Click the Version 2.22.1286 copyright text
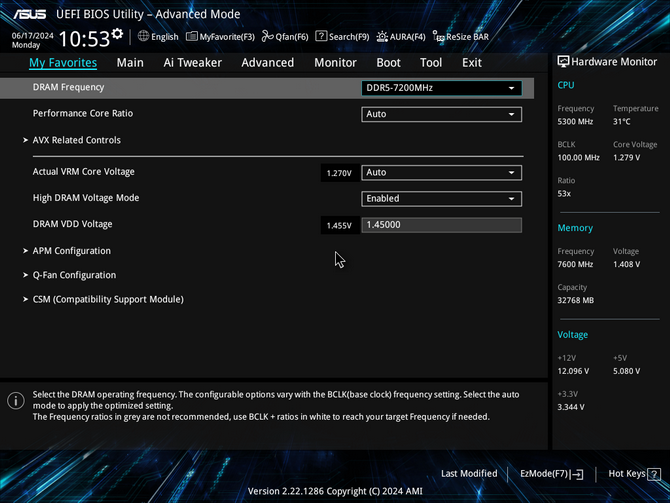 [335, 491]
